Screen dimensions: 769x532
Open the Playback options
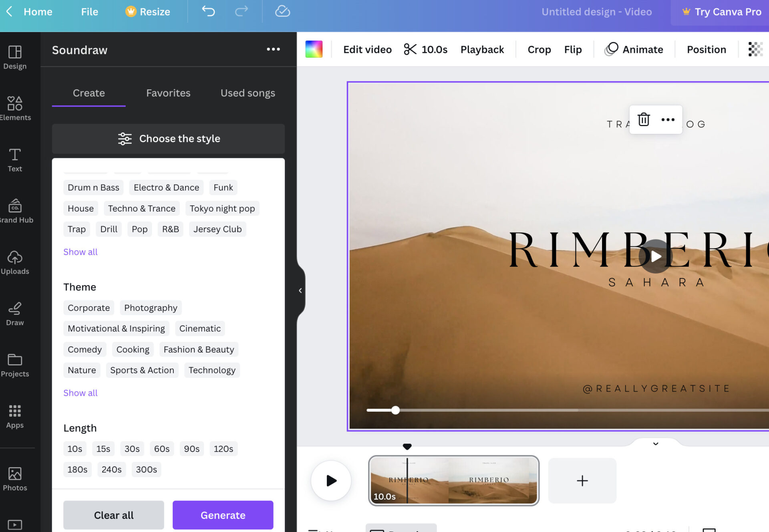click(x=482, y=49)
